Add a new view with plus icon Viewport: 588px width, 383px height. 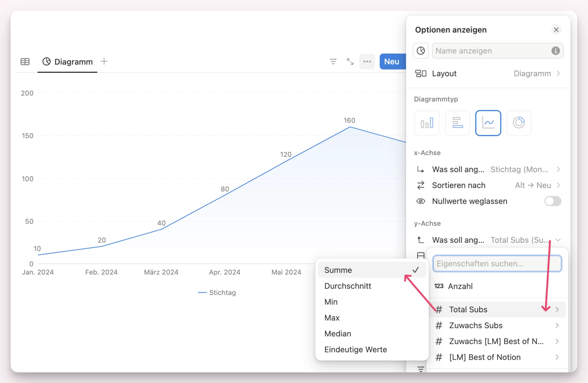(x=104, y=61)
